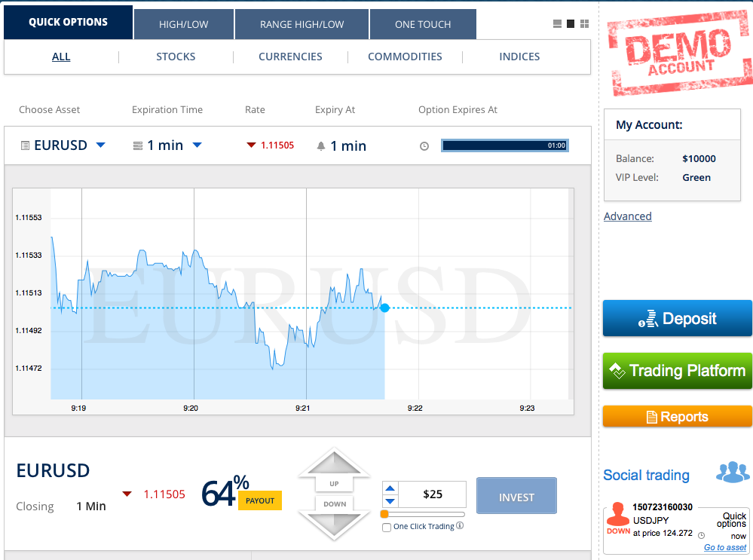
Task: Click the bell icon next to Expiry At
Action: click(x=321, y=146)
